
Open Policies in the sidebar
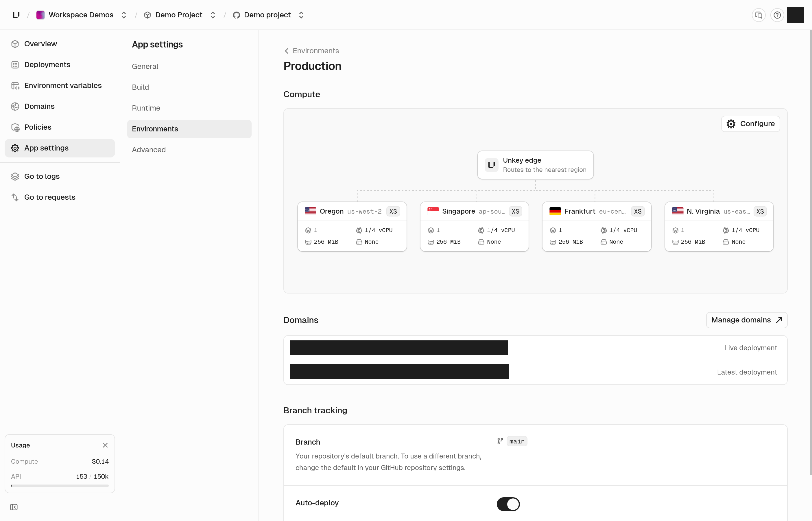point(60,127)
